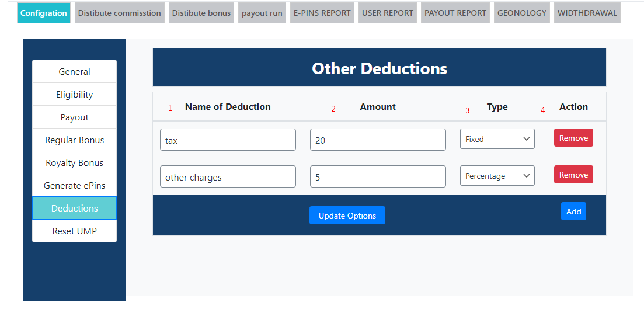Go to Payout settings in the sidebar
644x312 pixels.
(x=74, y=117)
